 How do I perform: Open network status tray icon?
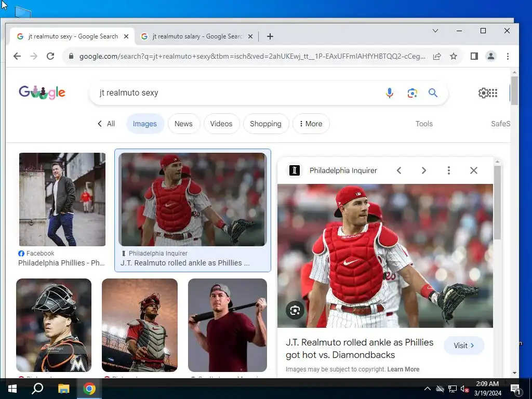(x=452, y=389)
